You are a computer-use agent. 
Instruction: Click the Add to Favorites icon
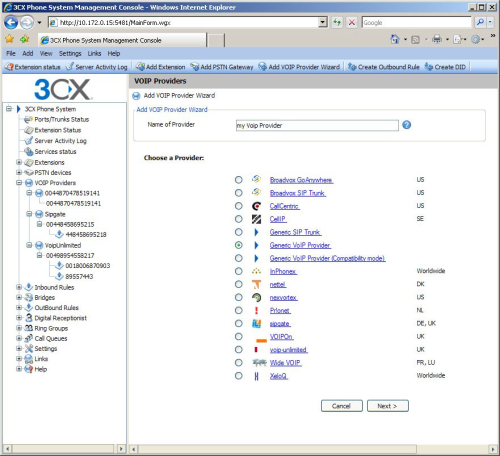[25, 39]
